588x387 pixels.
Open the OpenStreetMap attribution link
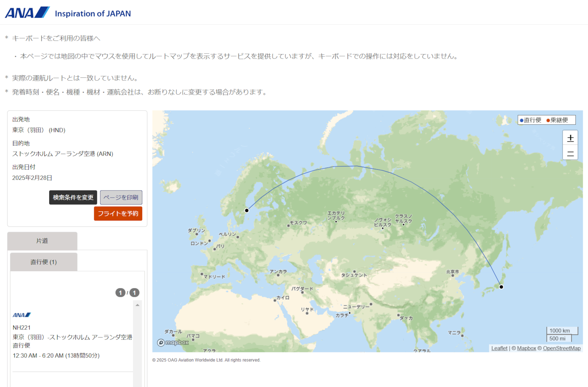pos(562,348)
